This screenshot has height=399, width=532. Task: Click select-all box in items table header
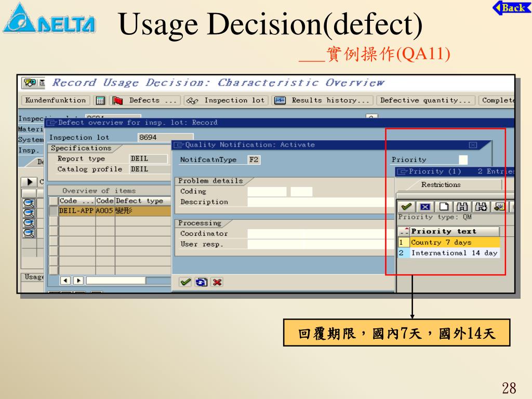point(54,201)
